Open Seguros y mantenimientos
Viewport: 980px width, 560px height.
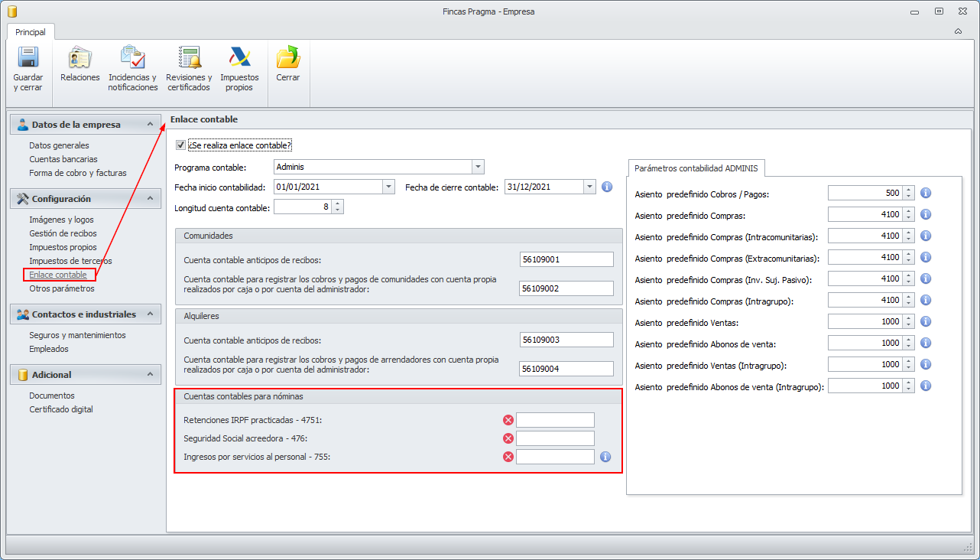[77, 335]
